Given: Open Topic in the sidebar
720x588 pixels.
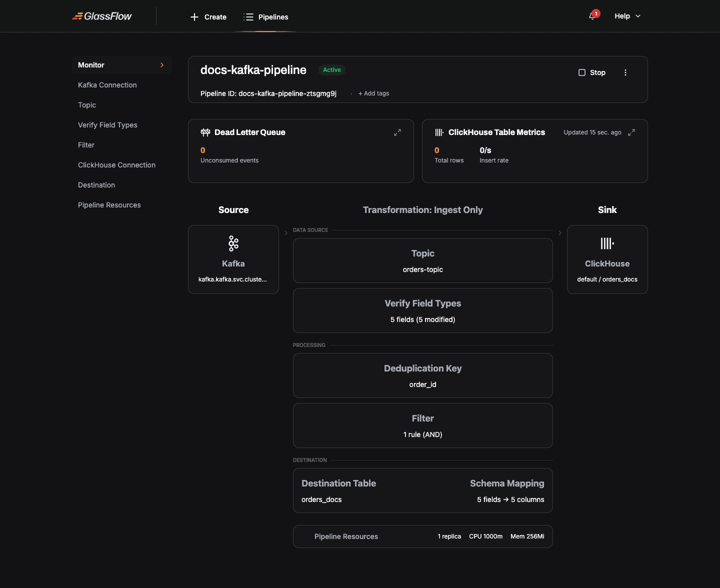Looking at the screenshot, I should (87, 105).
